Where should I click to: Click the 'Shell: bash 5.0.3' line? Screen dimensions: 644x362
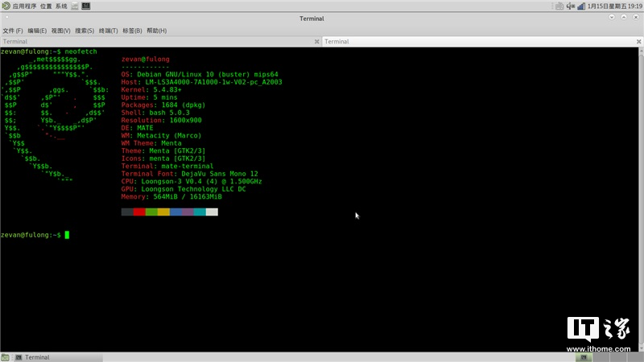tap(155, 113)
